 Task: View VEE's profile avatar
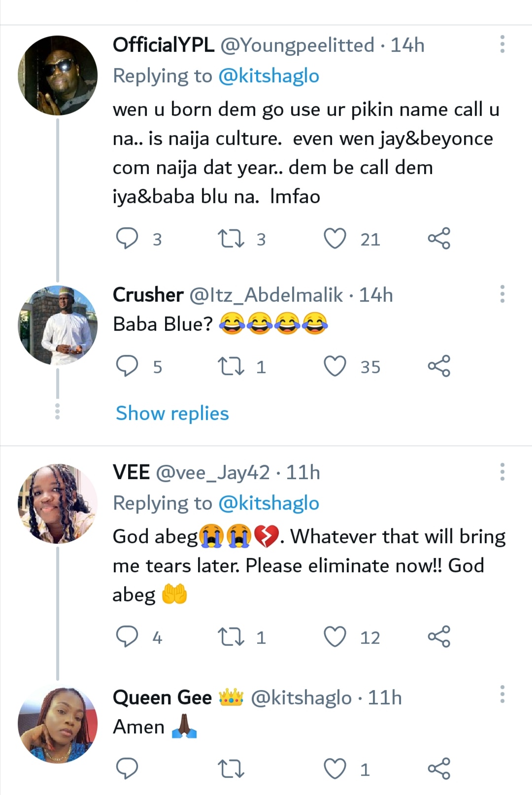point(58,503)
